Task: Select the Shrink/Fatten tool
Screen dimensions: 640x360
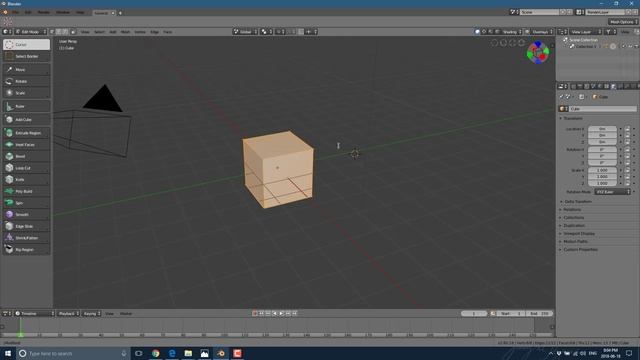Action: [27, 238]
